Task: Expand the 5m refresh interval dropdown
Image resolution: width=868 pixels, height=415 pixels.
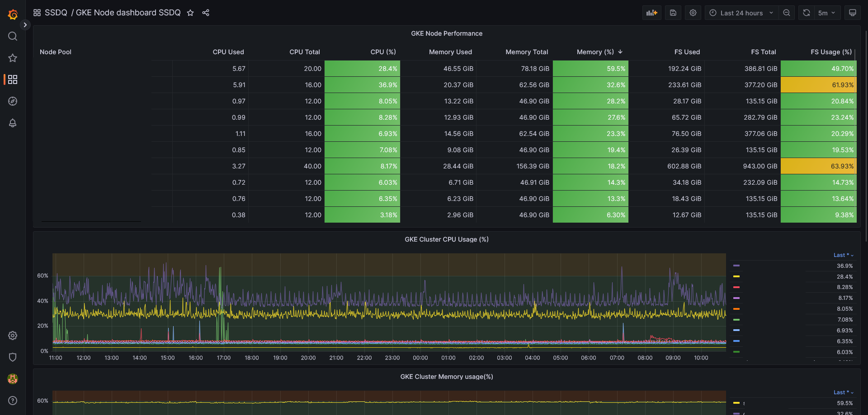Action: point(827,13)
